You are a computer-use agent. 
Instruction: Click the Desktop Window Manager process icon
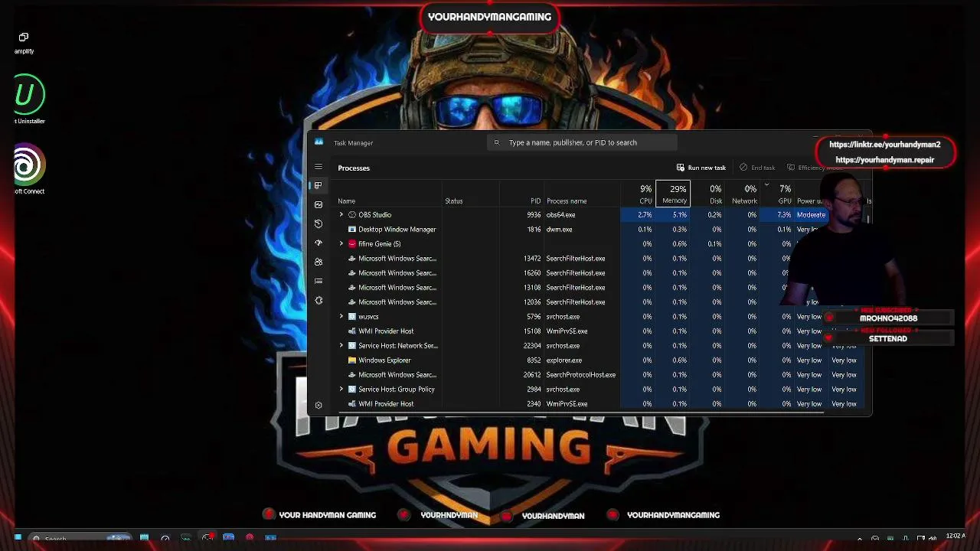coord(352,229)
